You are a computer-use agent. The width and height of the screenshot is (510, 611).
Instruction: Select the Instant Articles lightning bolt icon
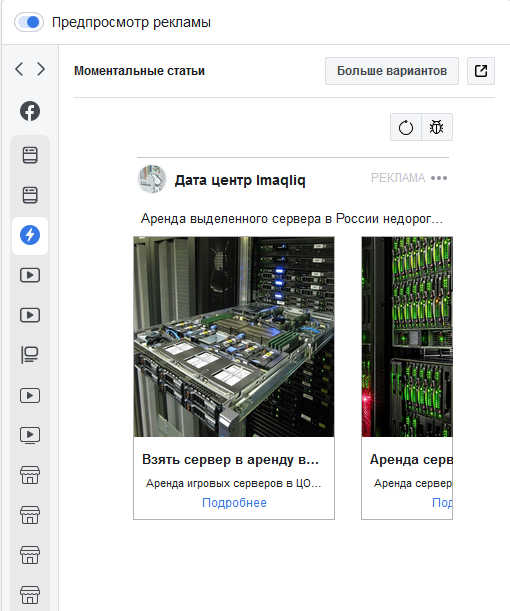point(30,235)
